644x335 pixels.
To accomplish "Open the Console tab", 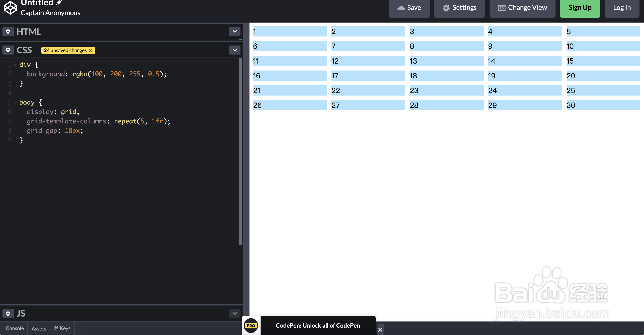I will click(15, 328).
